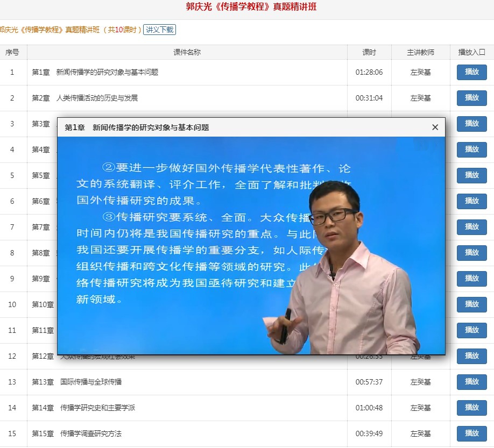
Task: Play 第13章 国际传播与全球传播
Action: 471,382
